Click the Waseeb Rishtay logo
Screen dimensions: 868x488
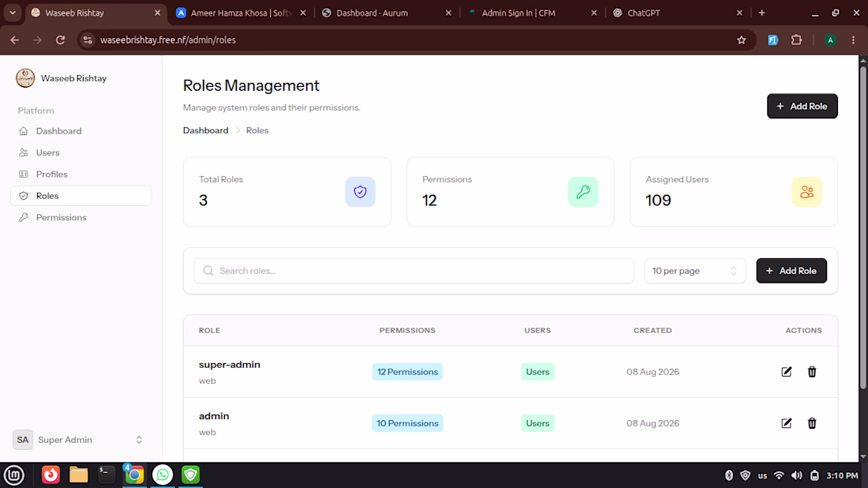click(x=25, y=78)
